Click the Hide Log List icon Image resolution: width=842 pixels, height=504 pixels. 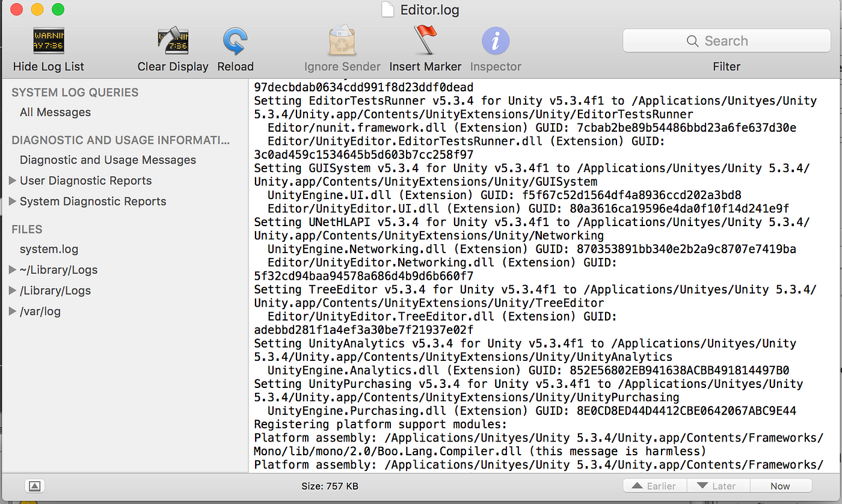[x=49, y=41]
